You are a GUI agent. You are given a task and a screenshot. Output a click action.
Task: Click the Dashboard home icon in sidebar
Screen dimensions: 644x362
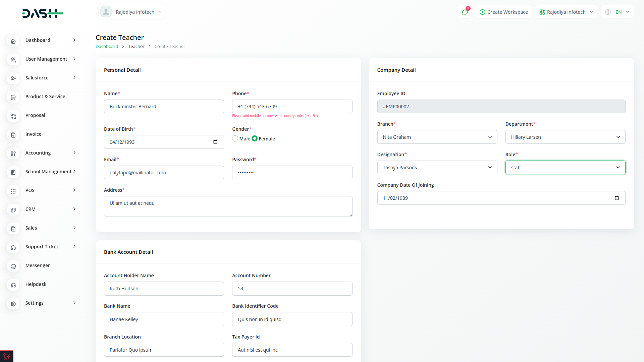pyautogui.click(x=13, y=41)
